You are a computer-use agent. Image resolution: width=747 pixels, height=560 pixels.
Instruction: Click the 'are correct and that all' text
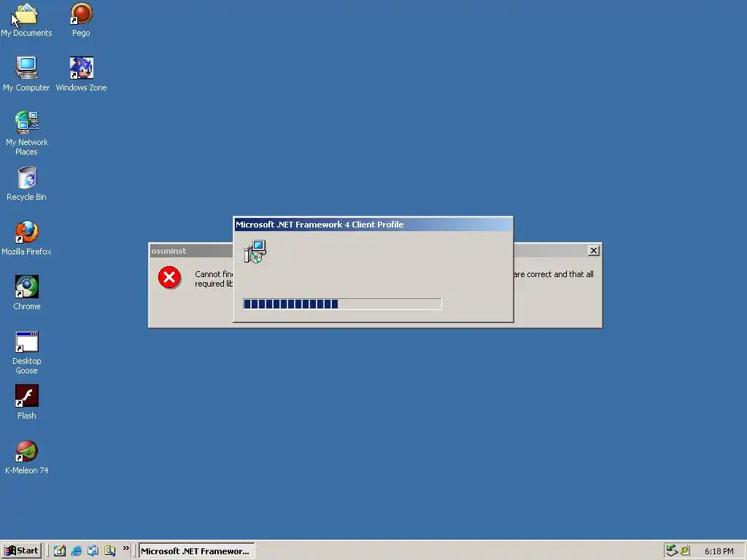[554, 274]
